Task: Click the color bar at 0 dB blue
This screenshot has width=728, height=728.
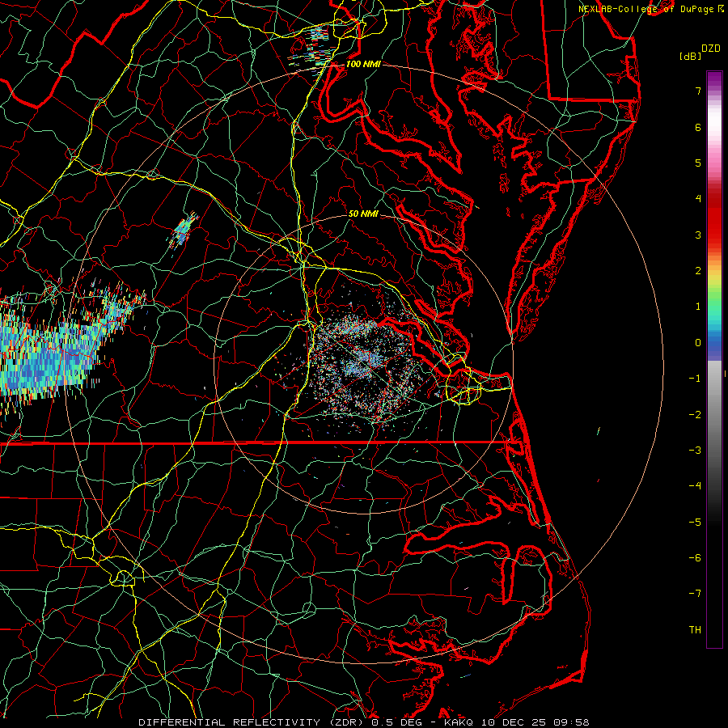Action: 714,343
